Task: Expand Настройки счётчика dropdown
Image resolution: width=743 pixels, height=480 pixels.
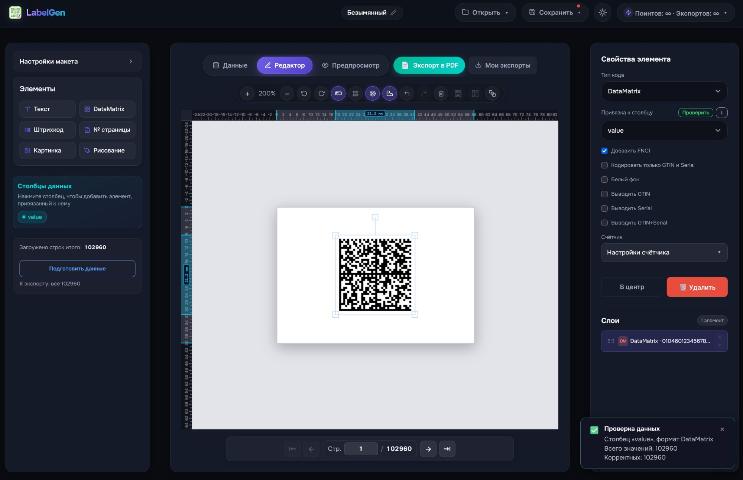Action: tap(663, 252)
